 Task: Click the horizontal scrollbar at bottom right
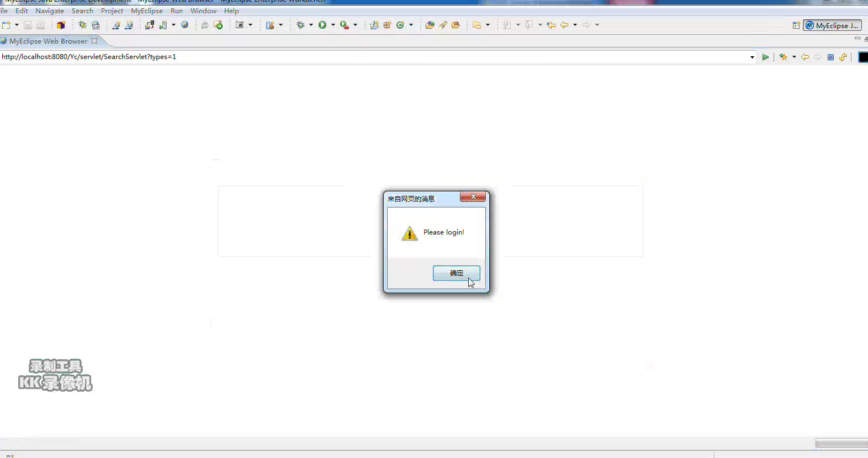pyautogui.click(x=841, y=443)
